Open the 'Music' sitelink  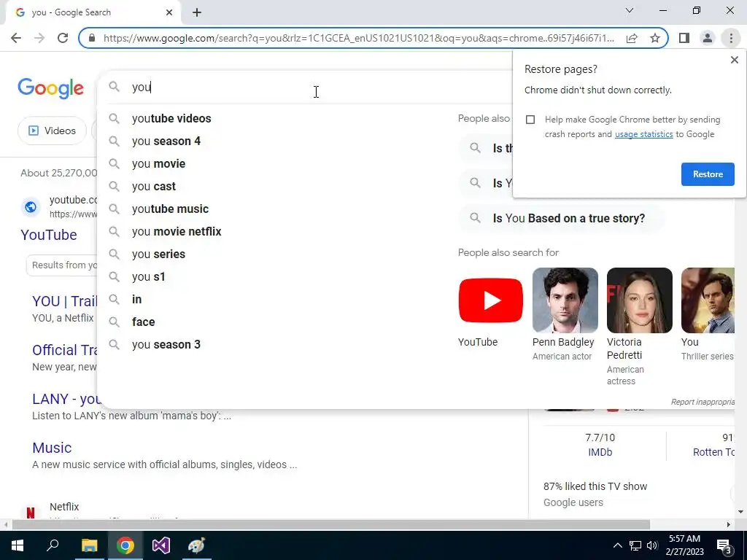pos(52,448)
